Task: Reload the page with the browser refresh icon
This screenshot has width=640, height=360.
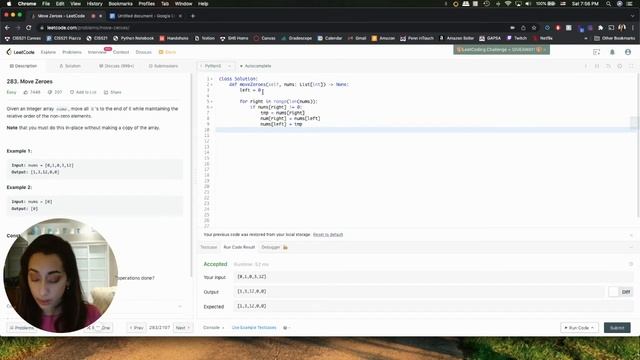Action: click(x=29, y=28)
